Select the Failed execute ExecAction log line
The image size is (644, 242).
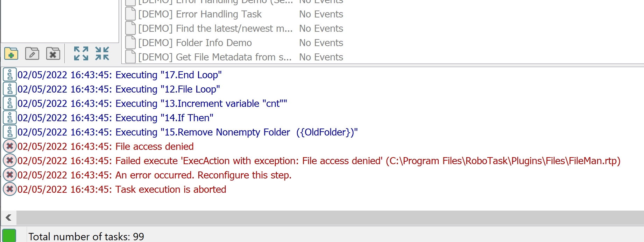[x=319, y=161]
